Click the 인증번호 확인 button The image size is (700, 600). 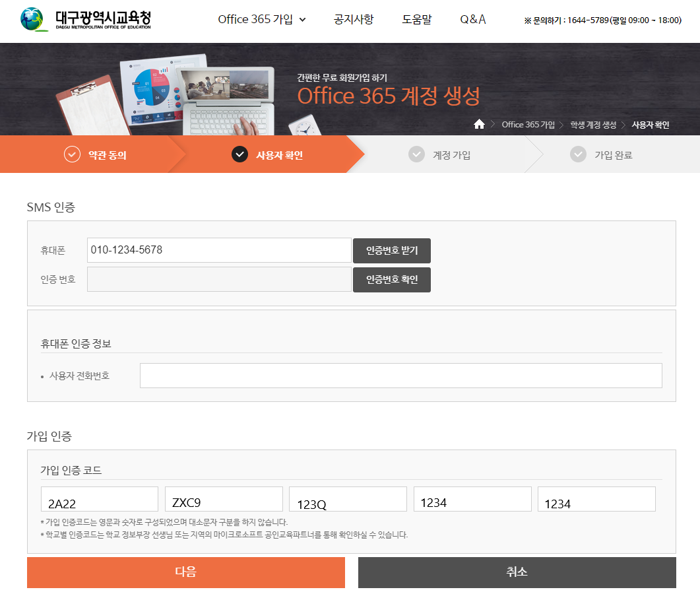coord(392,280)
